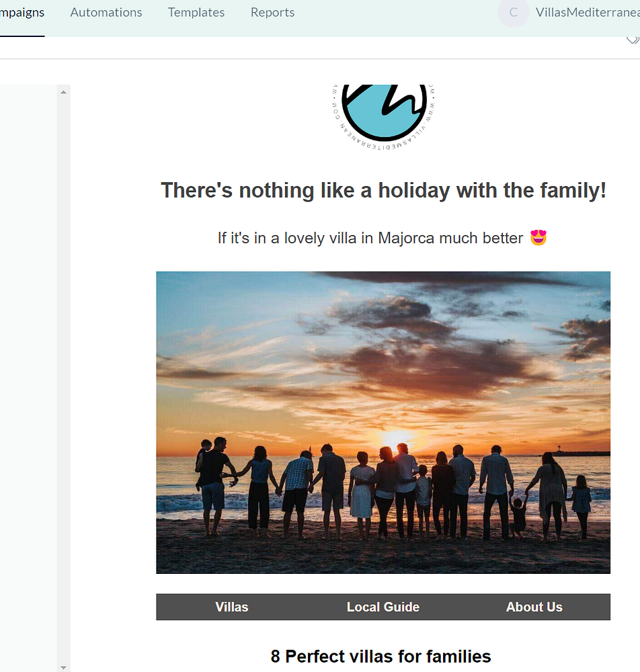The height and width of the screenshot is (672, 640).
Task: Visit the About Us link
Action: click(x=534, y=607)
